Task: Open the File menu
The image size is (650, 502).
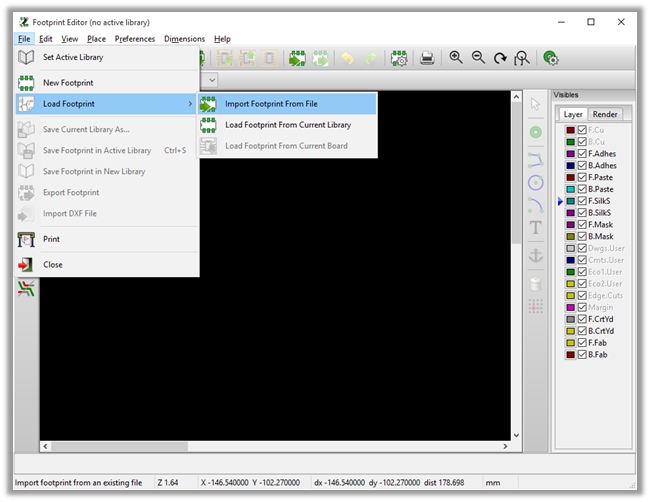Action: (x=24, y=39)
